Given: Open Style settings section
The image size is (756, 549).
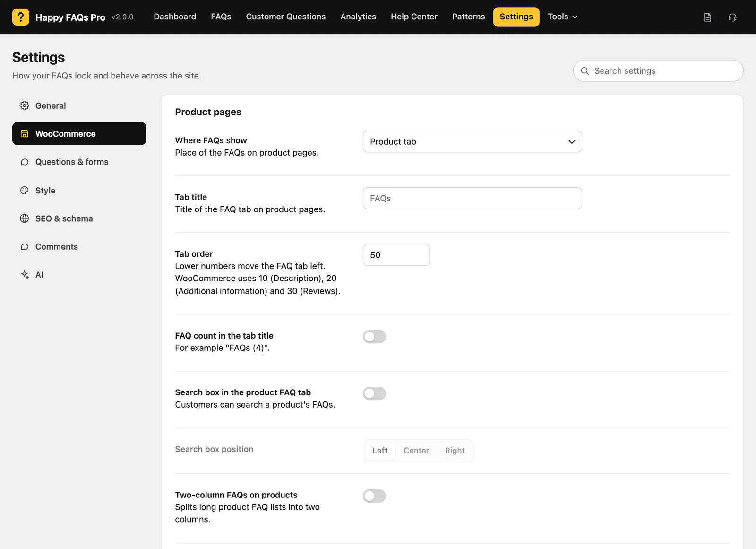Looking at the screenshot, I should click(x=79, y=190).
